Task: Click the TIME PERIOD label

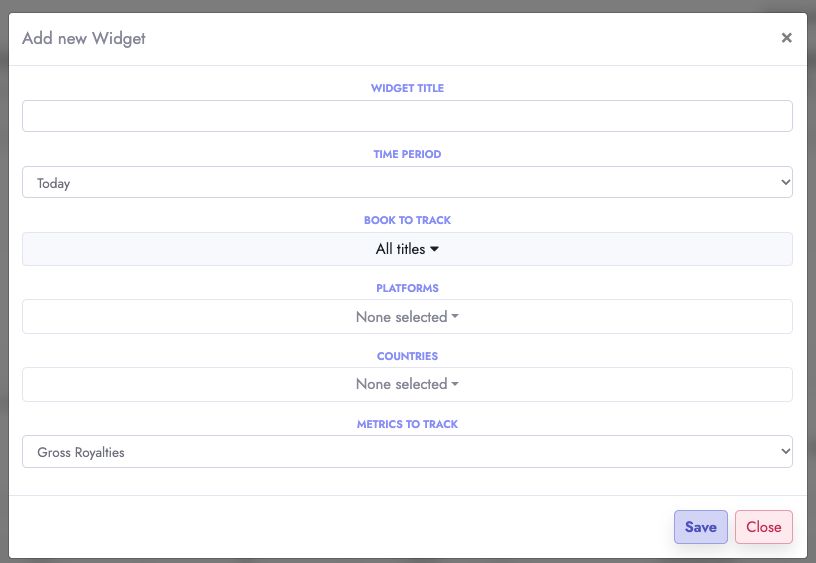Action: 407,154
